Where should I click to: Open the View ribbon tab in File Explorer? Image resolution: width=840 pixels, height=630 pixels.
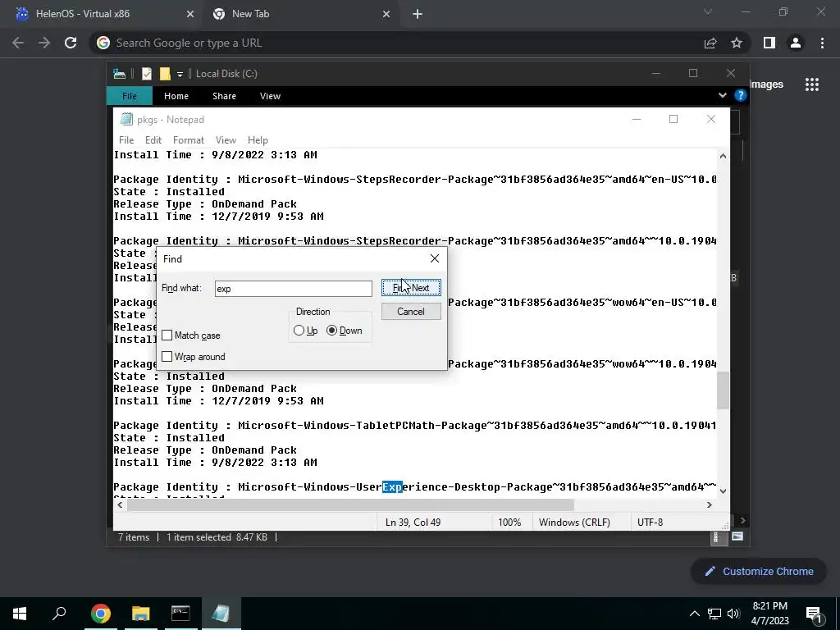pos(270,96)
